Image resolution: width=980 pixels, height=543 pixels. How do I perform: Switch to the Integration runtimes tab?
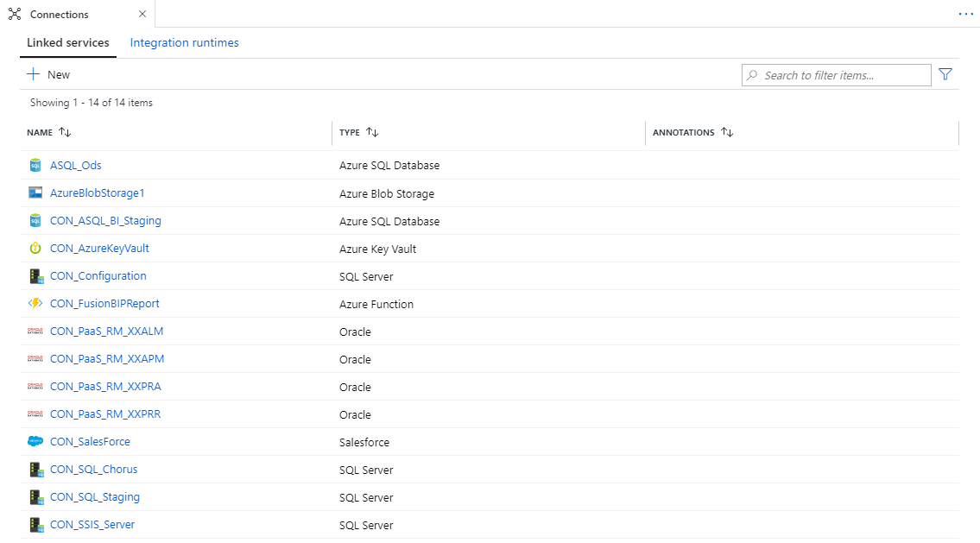click(x=184, y=43)
